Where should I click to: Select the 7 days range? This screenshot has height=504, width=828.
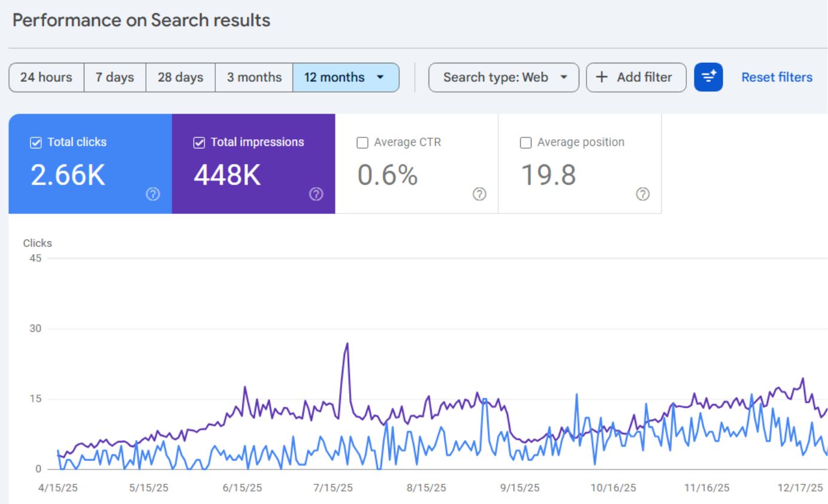click(x=115, y=77)
